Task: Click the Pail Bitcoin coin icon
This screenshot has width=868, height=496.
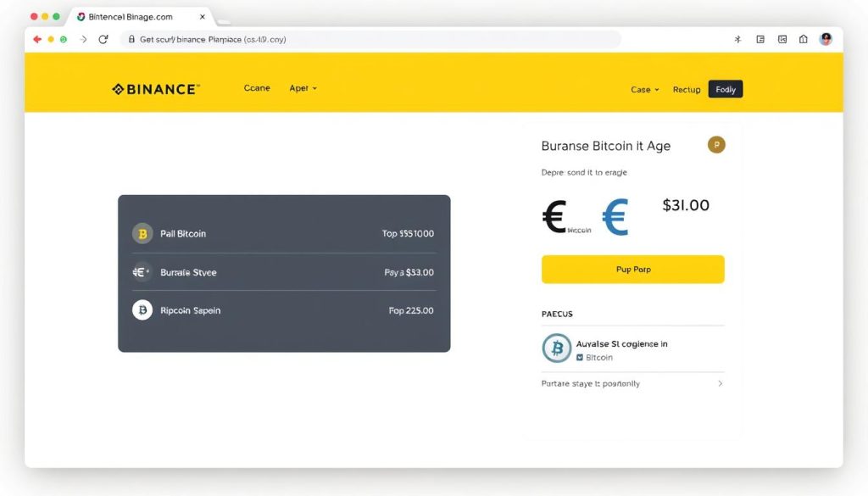Action: click(142, 234)
